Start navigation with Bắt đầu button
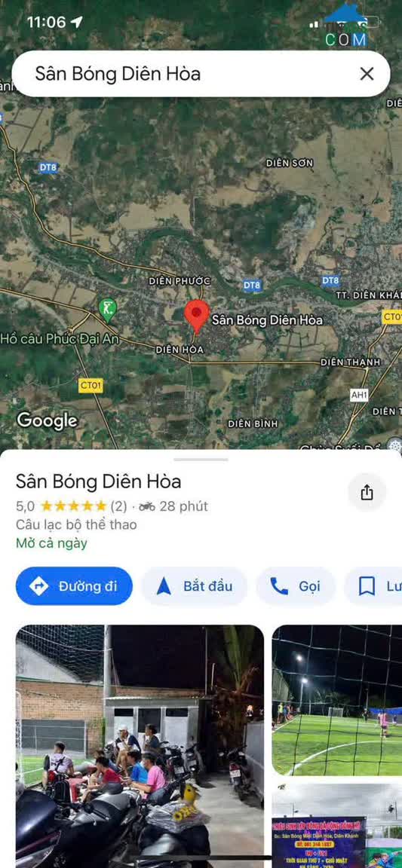The height and width of the screenshot is (868, 402). (195, 585)
